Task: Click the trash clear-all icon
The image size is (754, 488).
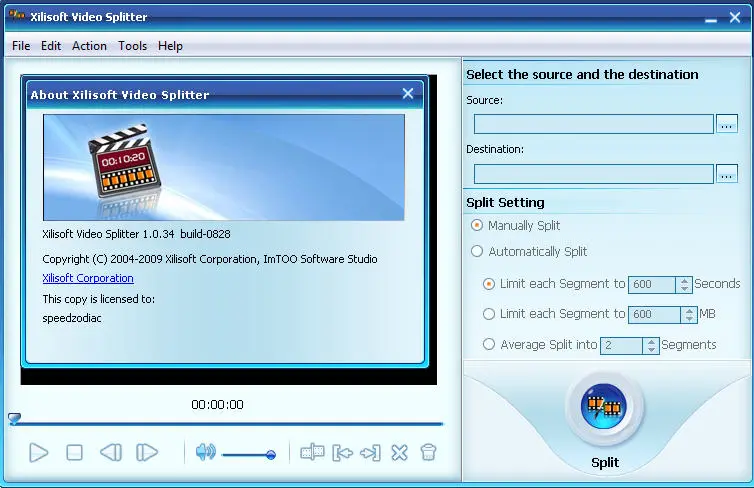Action: 428,452
